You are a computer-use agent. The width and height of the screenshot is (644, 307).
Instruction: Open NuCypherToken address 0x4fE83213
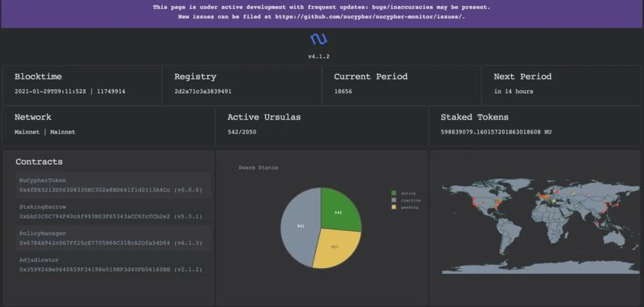click(95, 190)
